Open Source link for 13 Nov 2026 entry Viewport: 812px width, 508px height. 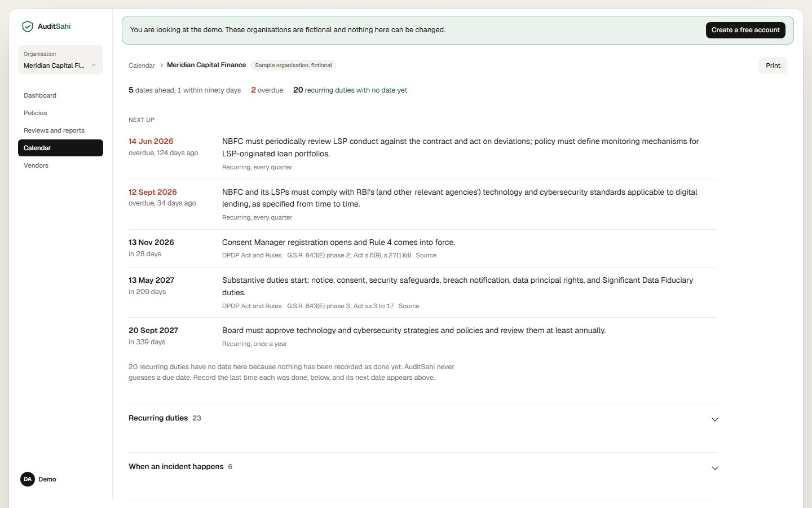(x=426, y=255)
